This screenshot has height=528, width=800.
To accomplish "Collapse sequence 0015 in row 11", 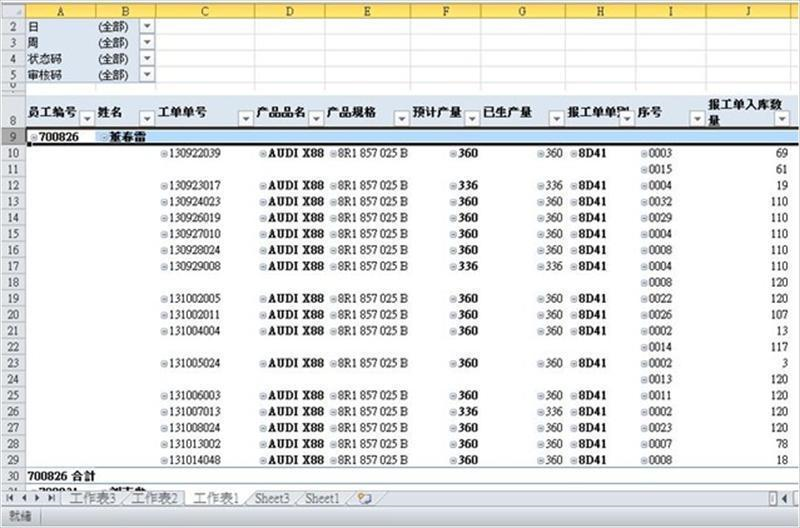I will [644, 169].
